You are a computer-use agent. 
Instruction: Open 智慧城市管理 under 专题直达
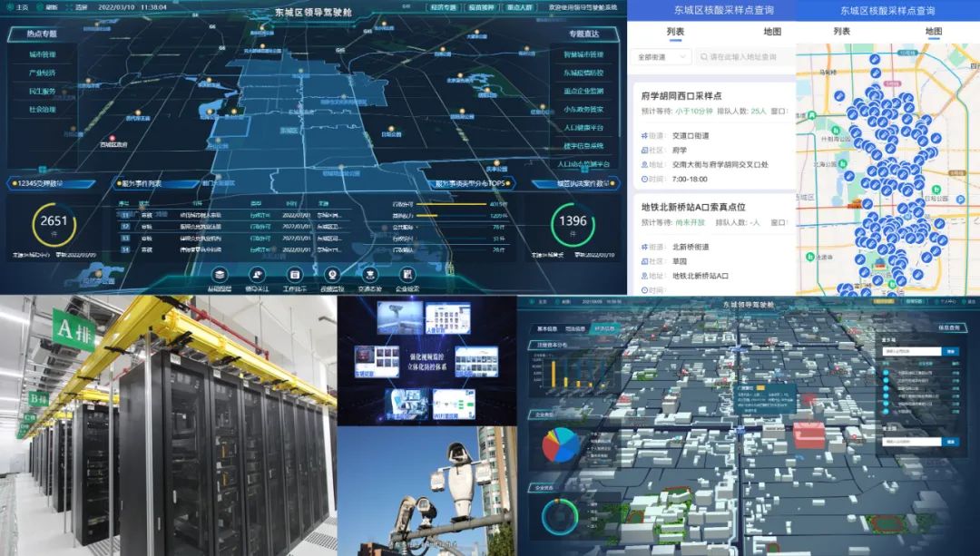pyautogui.click(x=583, y=54)
